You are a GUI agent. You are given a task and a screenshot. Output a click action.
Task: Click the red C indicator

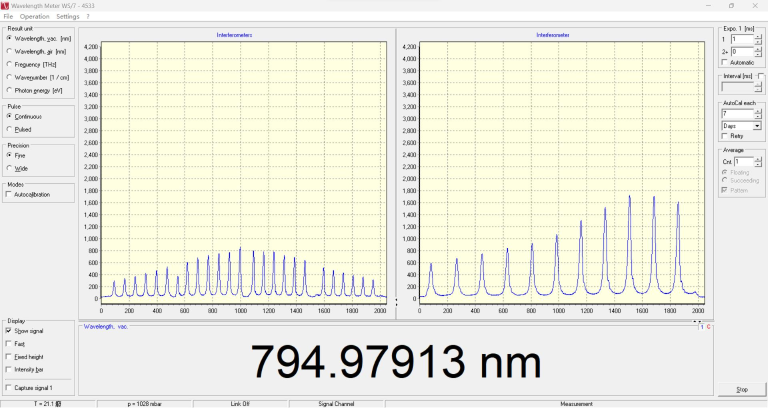[708, 327]
